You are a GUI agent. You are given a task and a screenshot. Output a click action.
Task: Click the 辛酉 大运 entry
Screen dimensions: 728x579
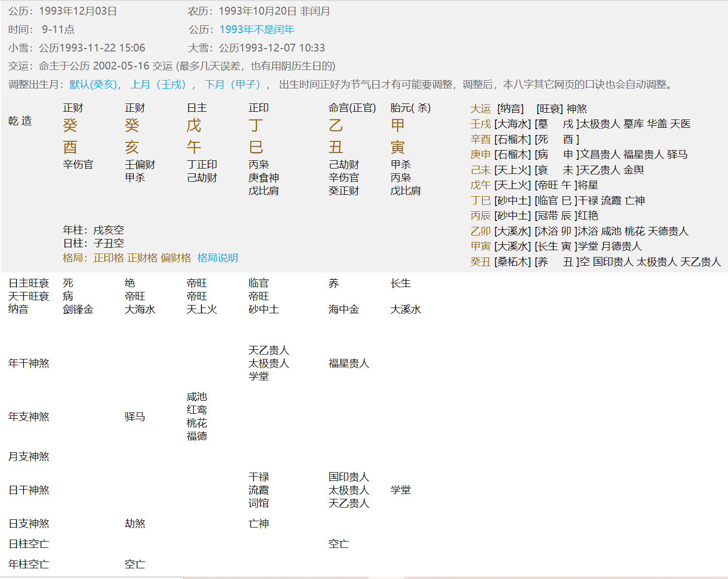point(480,139)
